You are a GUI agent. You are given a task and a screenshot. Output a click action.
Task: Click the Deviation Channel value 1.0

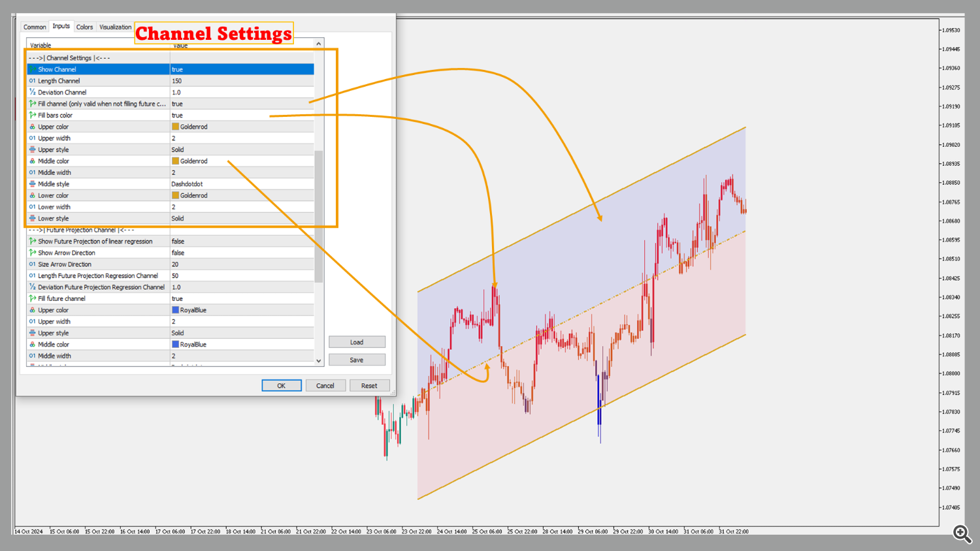click(176, 93)
